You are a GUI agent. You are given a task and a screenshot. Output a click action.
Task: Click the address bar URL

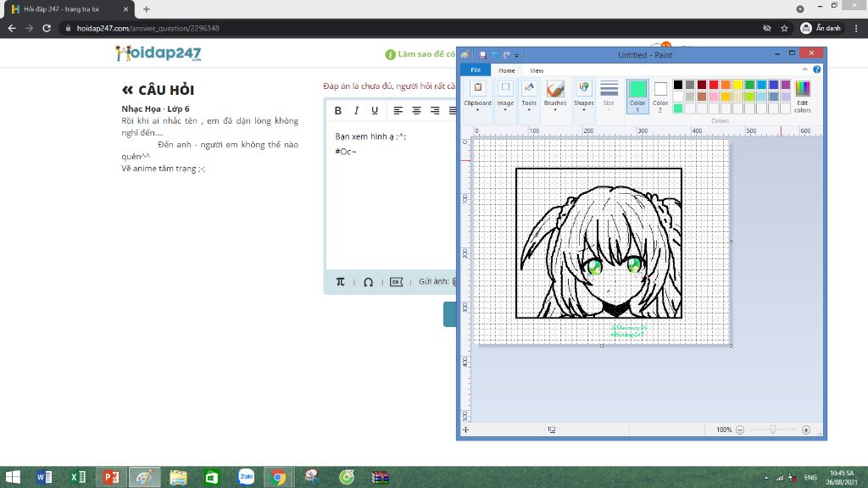pyautogui.click(x=147, y=28)
